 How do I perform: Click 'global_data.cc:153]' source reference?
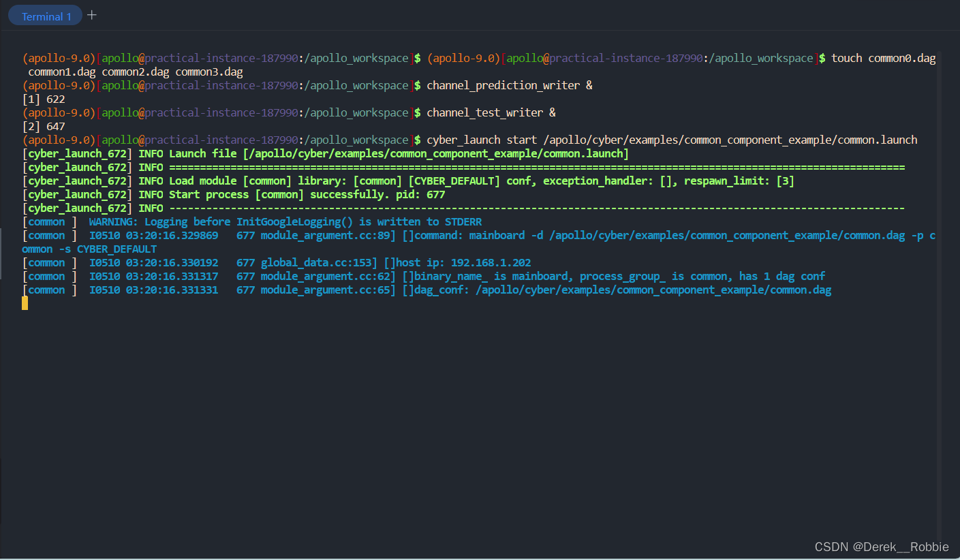319,263
